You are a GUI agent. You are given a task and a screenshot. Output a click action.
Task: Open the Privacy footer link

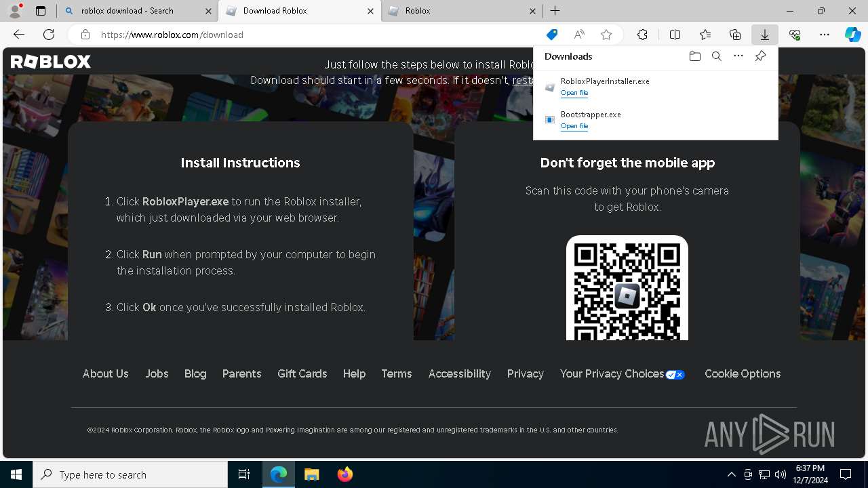[x=526, y=373]
